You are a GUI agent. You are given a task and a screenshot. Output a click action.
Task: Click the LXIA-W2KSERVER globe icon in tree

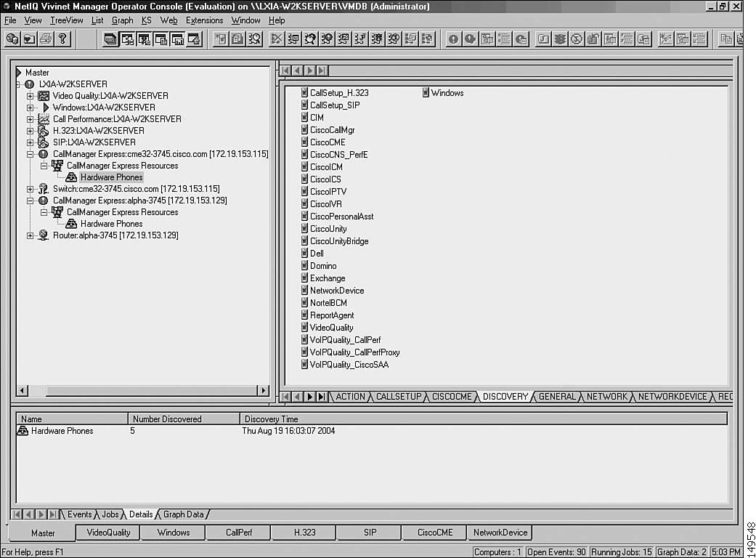coord(29,84)
